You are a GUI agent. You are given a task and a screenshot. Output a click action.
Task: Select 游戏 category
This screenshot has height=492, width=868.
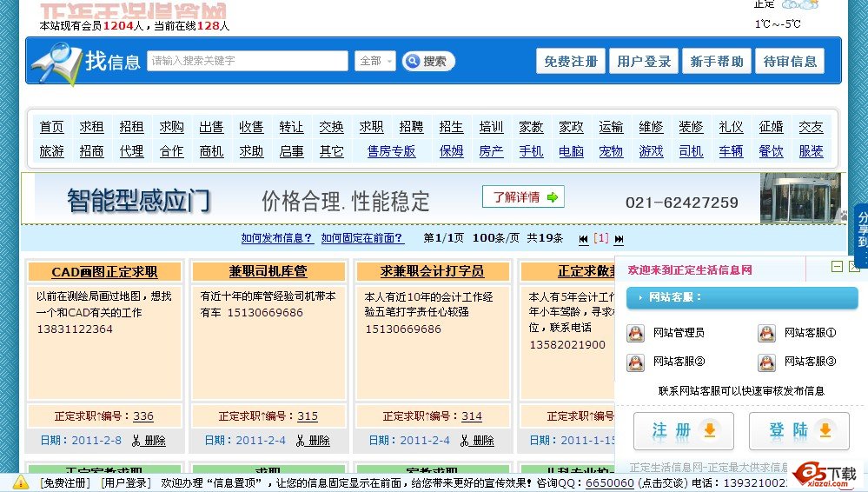tap(651, 151)
